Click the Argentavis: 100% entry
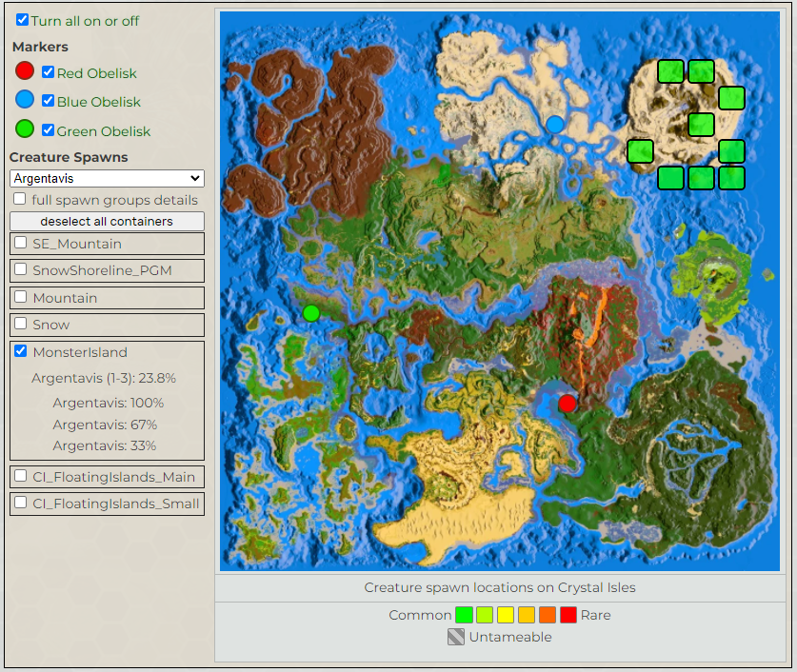Image resolution: width=797 pixels, height=672 pixels. pyautogui.click(x=109, y=403)
